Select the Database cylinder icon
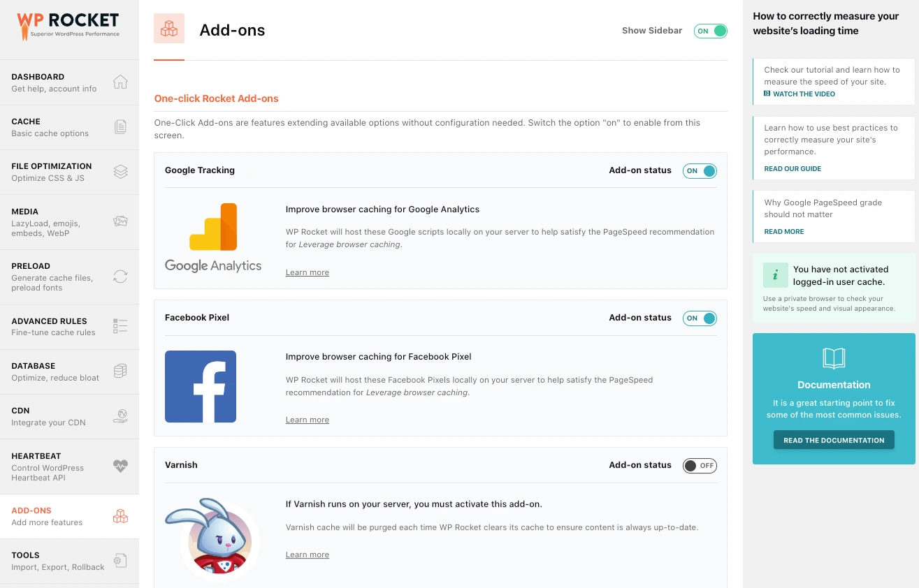919x588 pixels. 120,371
